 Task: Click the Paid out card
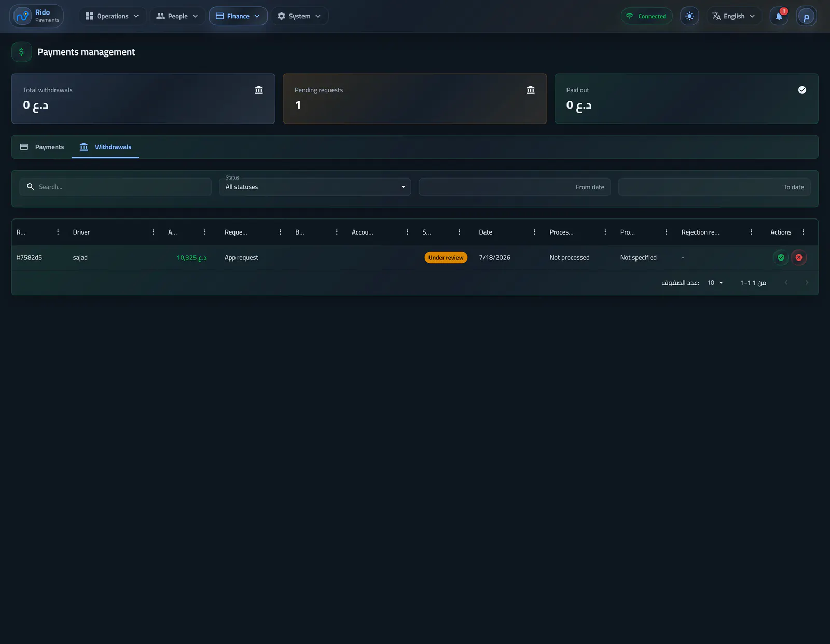[x=686, y=99]
